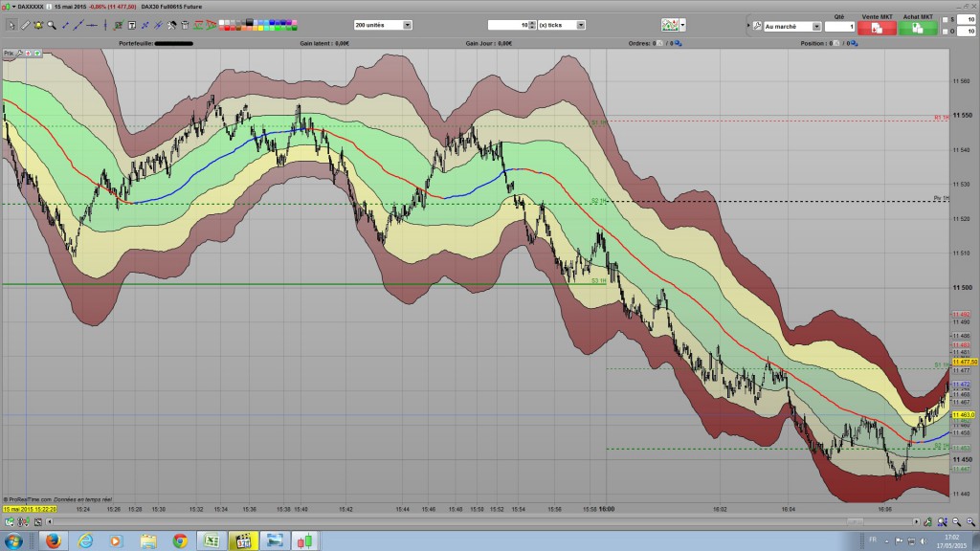Click bottom-left chart export icon
This screenshot has width=980, height=551.
pos(9,521)
